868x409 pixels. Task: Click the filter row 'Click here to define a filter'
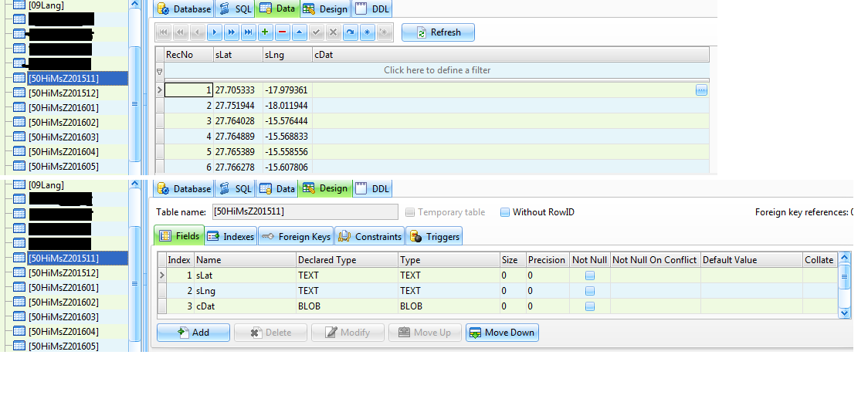(x=437, y=71)
